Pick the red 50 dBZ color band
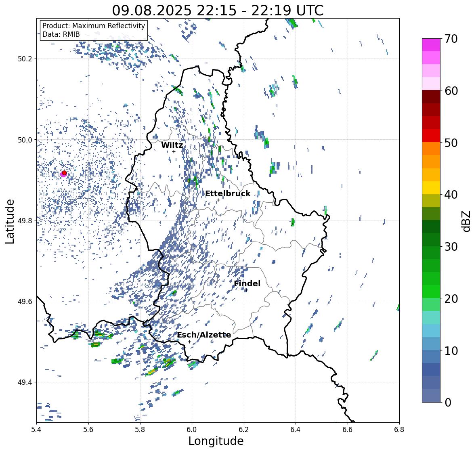The height and width of the screenshot is (451, 476). 431,136
